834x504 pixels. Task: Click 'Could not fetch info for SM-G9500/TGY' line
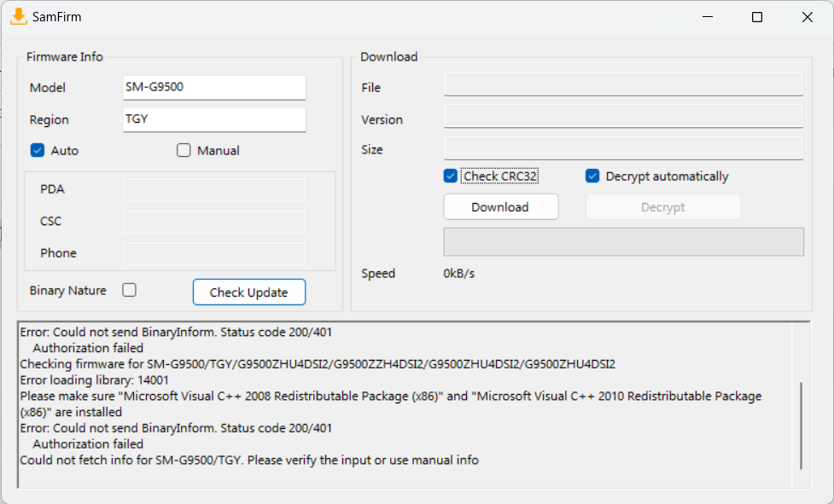click(249, 460)
